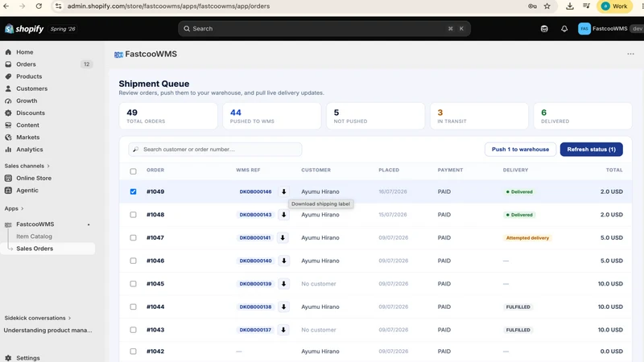Viewport: 644px width, 362px height.
Task: Check the order #1047 checkbox
Action: point(133,237)
